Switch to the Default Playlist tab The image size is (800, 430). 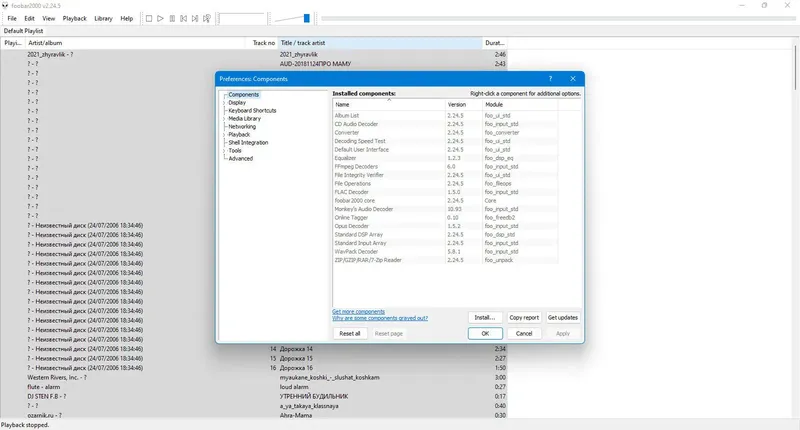(23, 31)
